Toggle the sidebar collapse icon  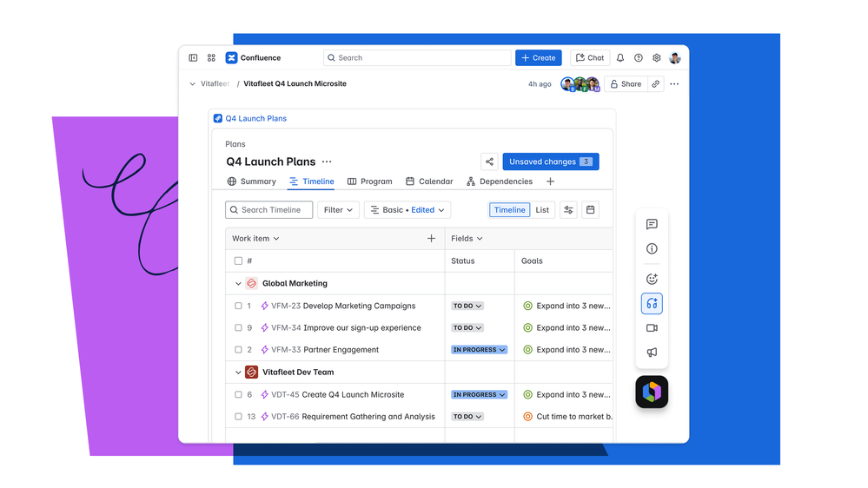pos(193,57)
